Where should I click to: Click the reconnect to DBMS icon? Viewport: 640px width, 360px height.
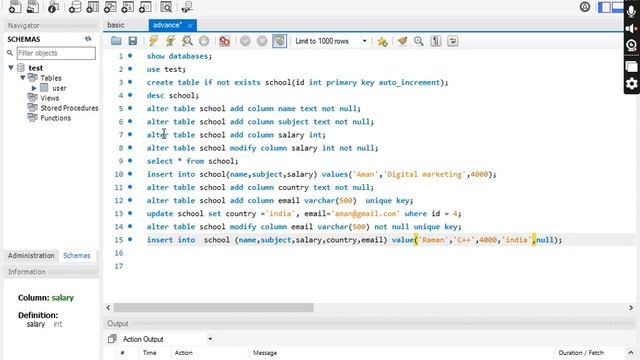point(187,7)
